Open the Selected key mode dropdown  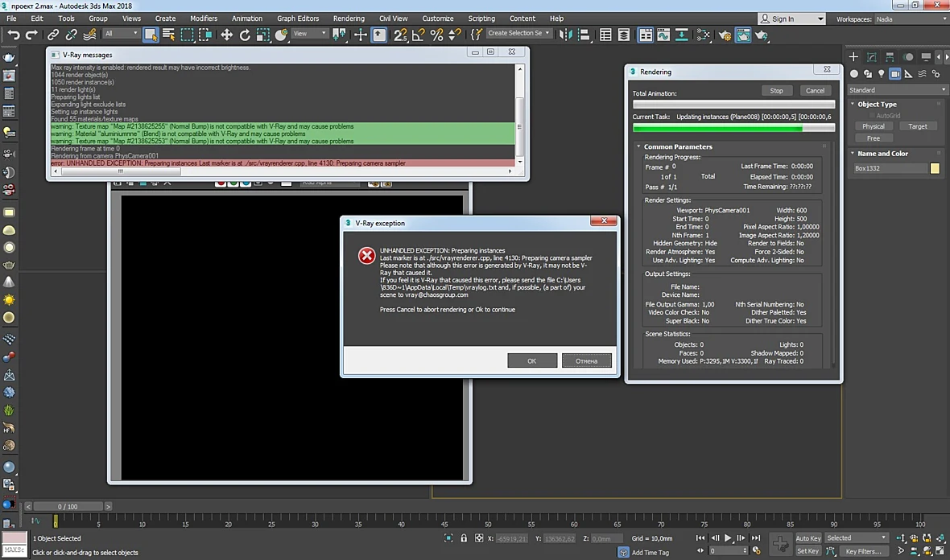(x=856, y=537)
